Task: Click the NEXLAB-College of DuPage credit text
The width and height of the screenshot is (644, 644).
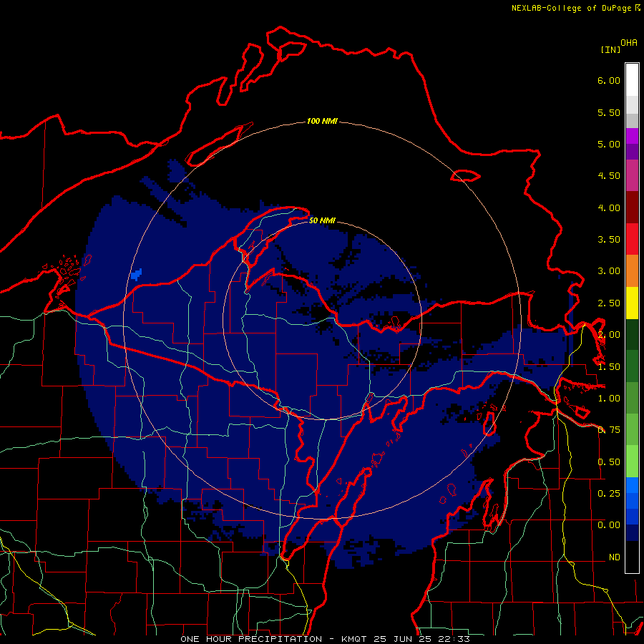Action: [571, 8]
